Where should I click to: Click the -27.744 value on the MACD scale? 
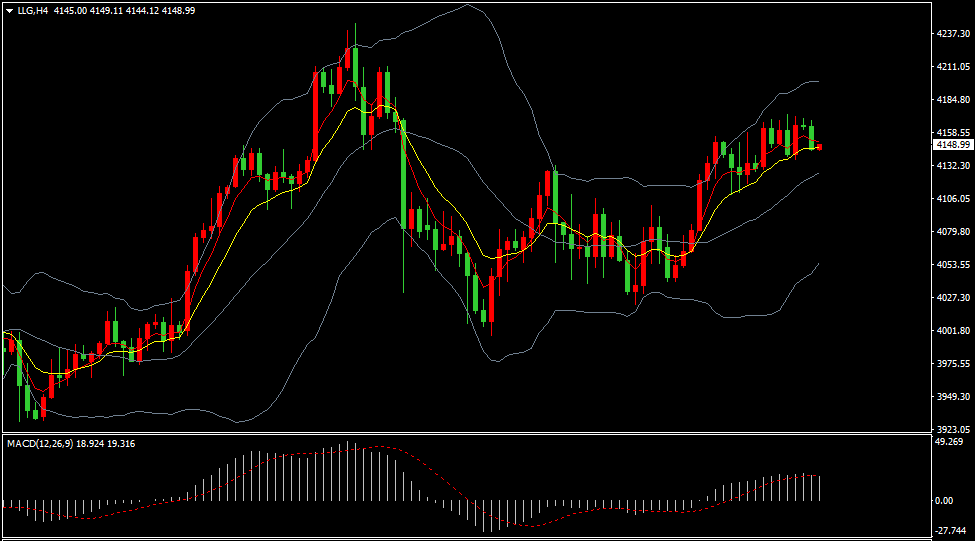(x=948, y=532)
